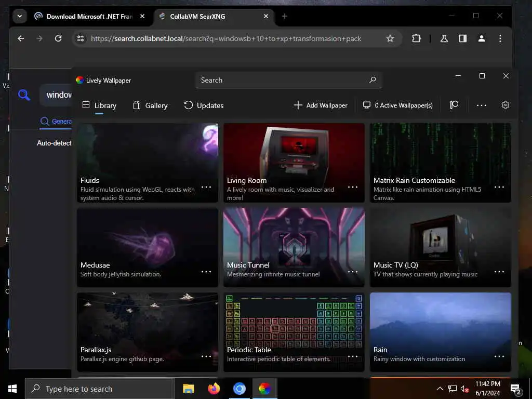Image resolution: width=532 pixels, height=399 pixels.
Task: Click the Auto-detect language option in SearXNG
Action: (54, 143)
